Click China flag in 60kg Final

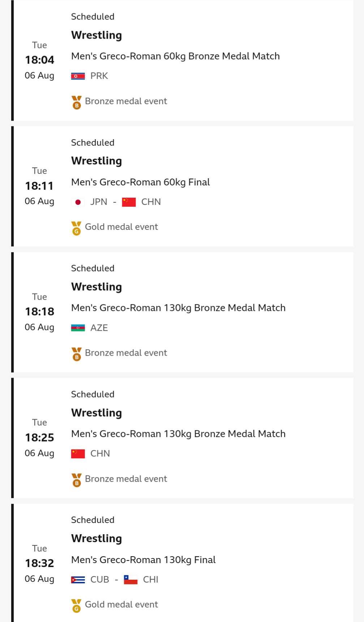(x=129, y=202)
